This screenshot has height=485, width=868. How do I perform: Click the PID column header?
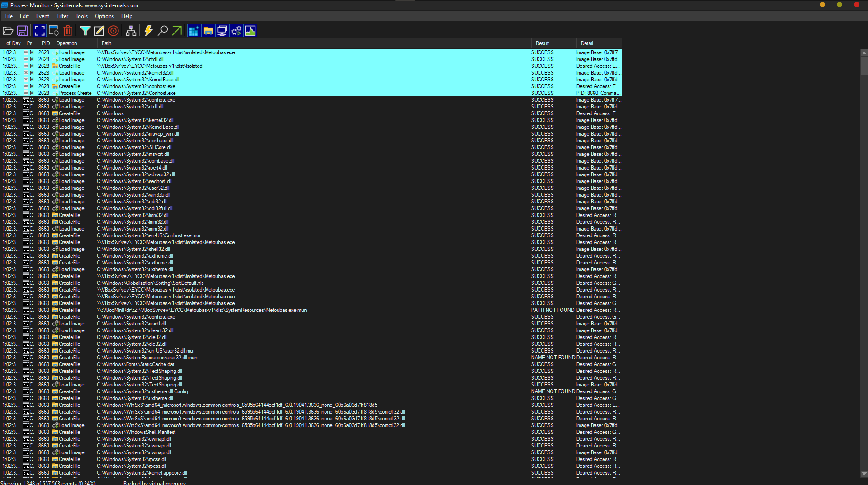[x=45, y=43]
